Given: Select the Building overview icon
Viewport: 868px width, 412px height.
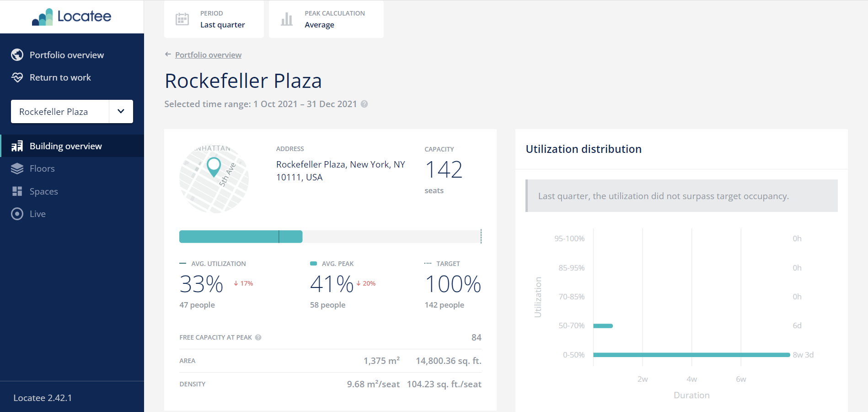Looking at the screenshot, I should [x=17, y=146].
